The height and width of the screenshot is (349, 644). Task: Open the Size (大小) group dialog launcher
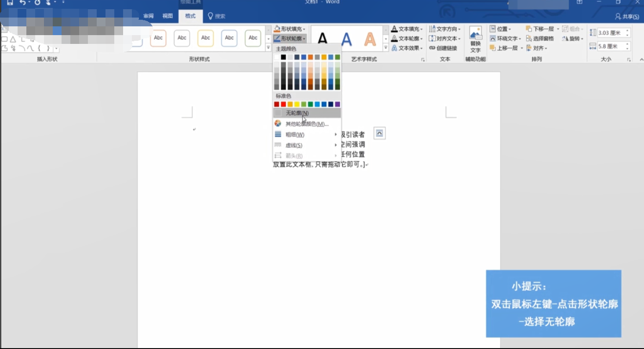pyautogui.click(x=629, y=60)
